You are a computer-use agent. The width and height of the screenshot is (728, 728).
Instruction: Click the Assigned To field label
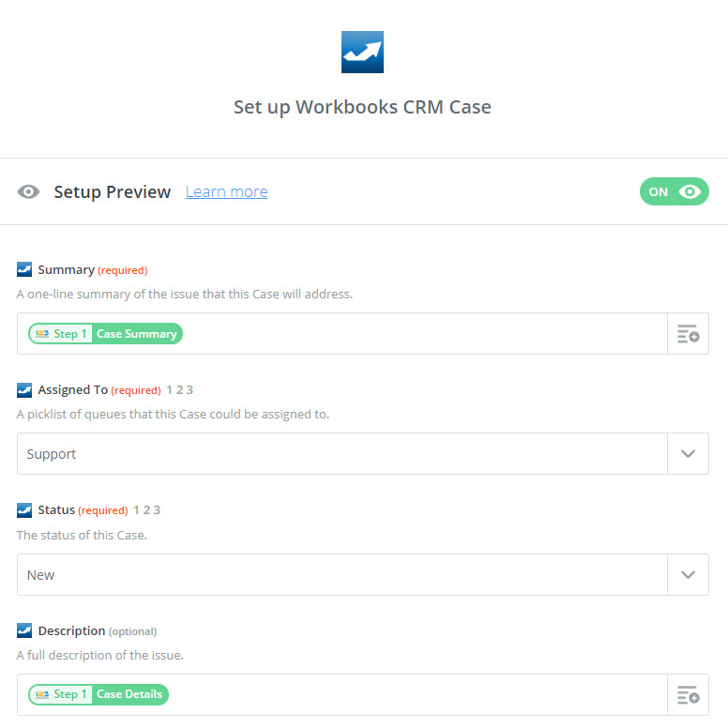(x=73, y=390)
